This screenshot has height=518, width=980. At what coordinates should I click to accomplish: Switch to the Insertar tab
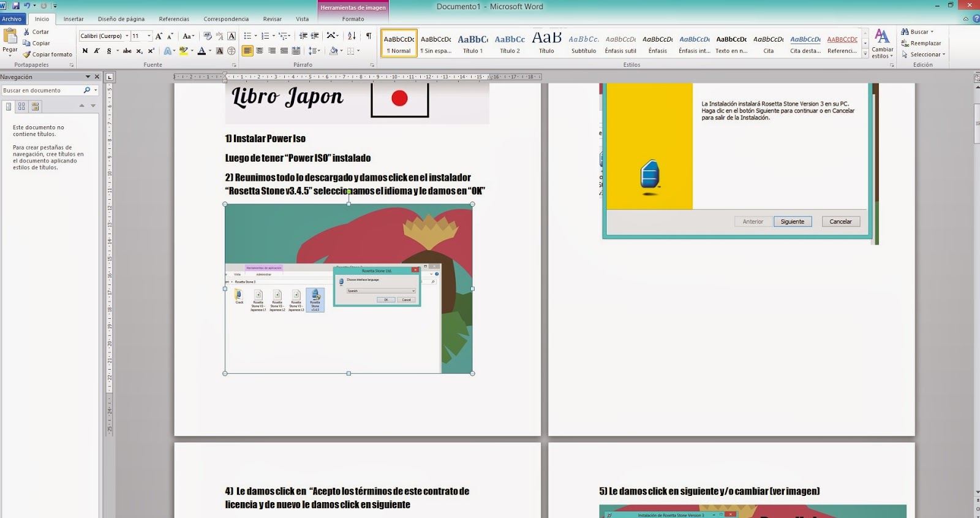click(x=73, y=19)
